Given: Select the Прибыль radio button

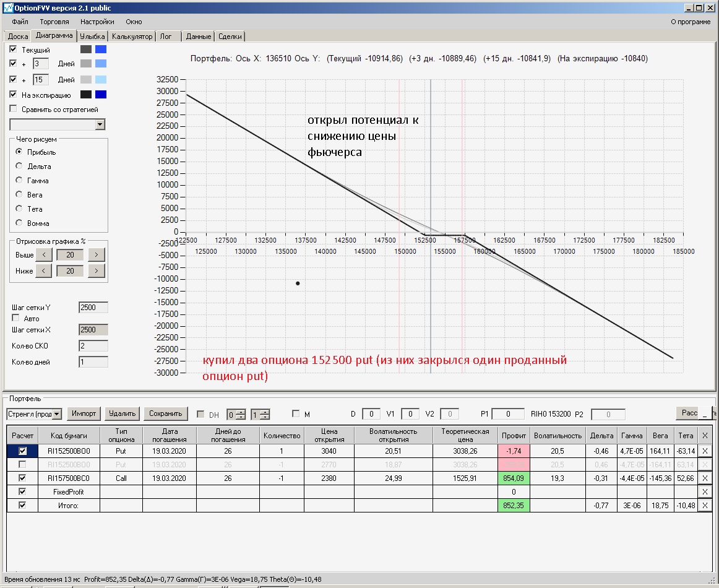Looking at the screenshot, I should (x=19, y=152).
